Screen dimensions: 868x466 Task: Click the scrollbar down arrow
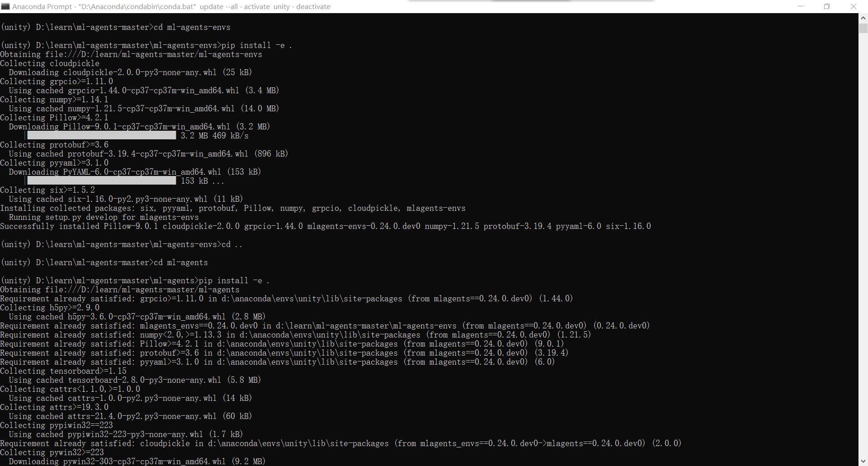click(x=863, y=461)
